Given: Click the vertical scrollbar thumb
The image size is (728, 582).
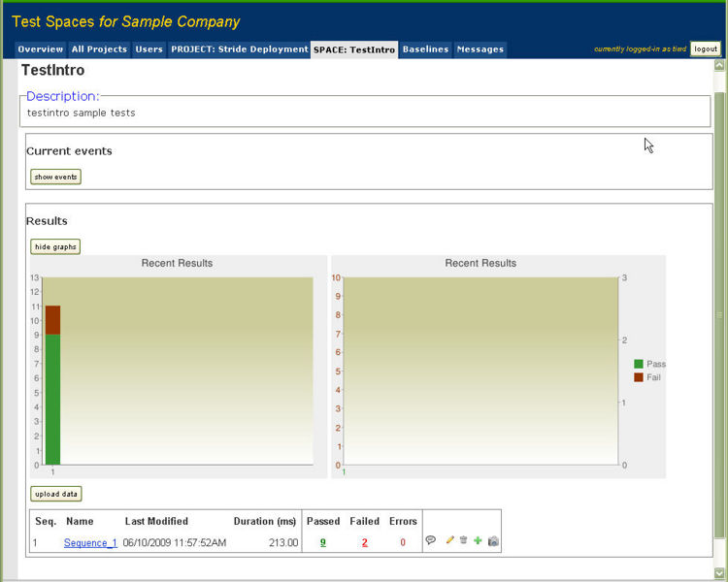Looking at the screenshot, I should coord(719,315).
